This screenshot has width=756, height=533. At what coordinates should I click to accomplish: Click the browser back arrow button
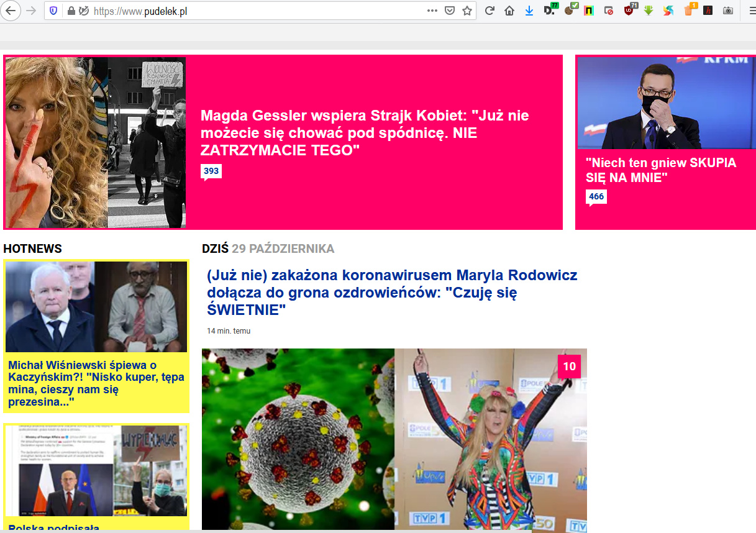pos(11,11)
